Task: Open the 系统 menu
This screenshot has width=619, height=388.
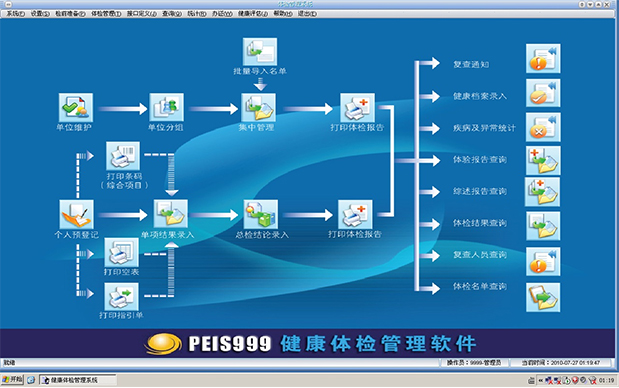Action: pyautogui.click(x=15, y=13)
